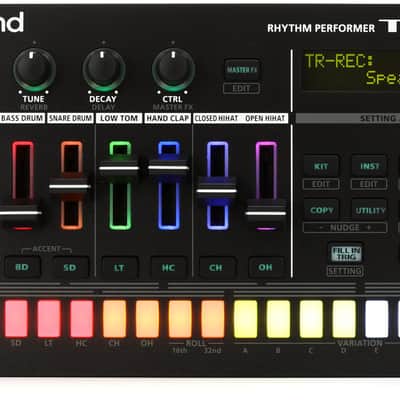Open the UTILITY button

click(369, 210)
